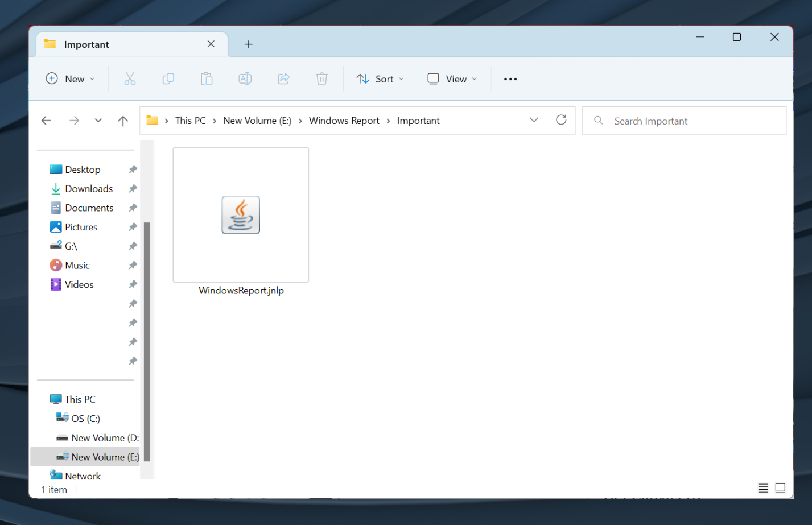Close the Important tab
Screen dimensions: 812x525
(x=211, y=44)
